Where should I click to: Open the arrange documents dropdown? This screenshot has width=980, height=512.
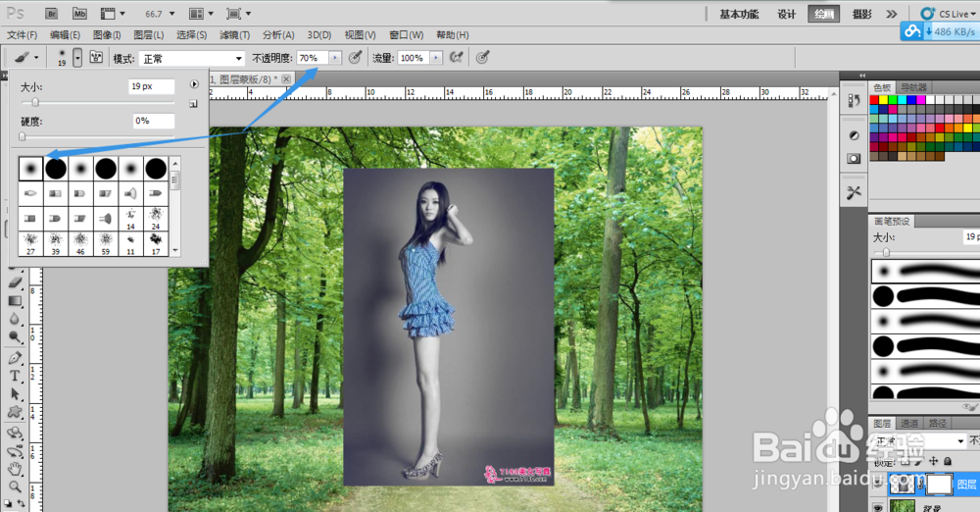(x=201, y=14)
